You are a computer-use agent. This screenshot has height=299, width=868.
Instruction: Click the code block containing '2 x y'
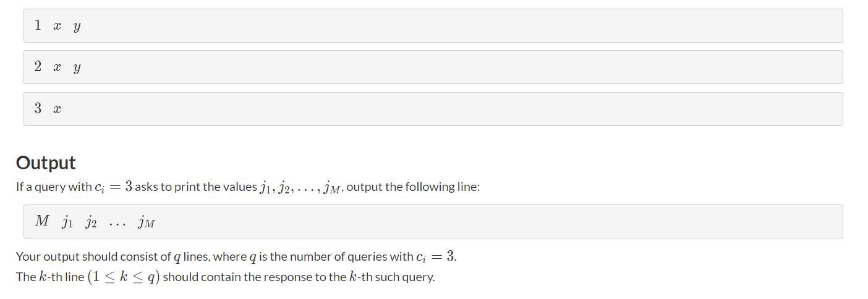[x=433, y=67]
